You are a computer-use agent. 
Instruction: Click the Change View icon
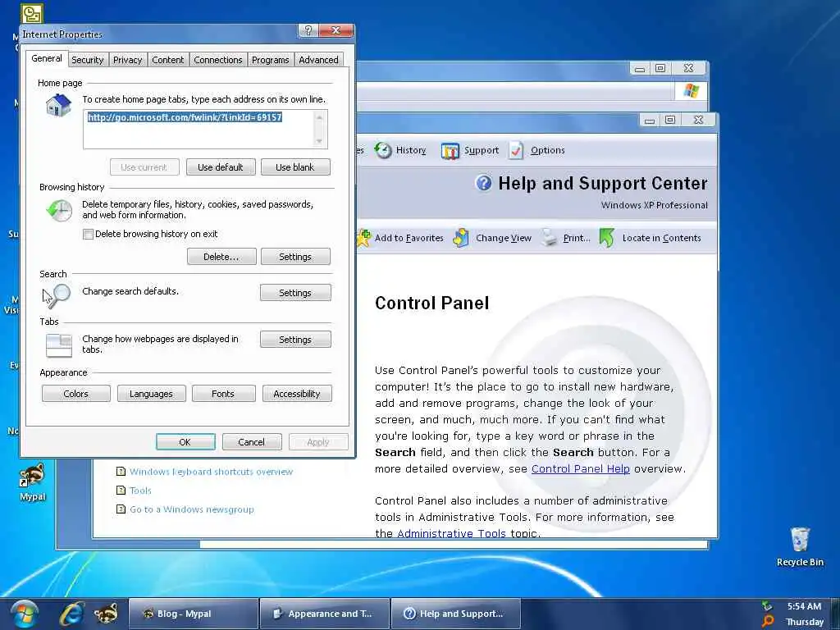(461, 237)
